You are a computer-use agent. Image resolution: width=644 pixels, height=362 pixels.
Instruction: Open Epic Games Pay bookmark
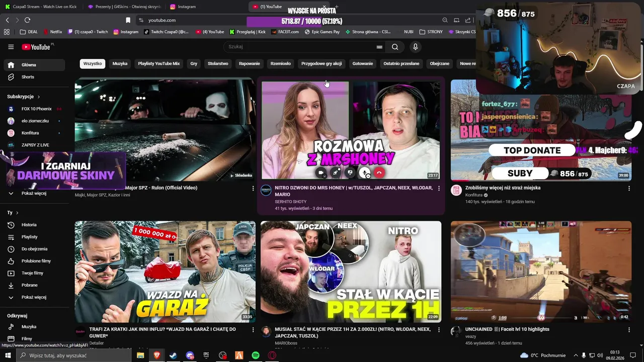click(x=322, y=32)
